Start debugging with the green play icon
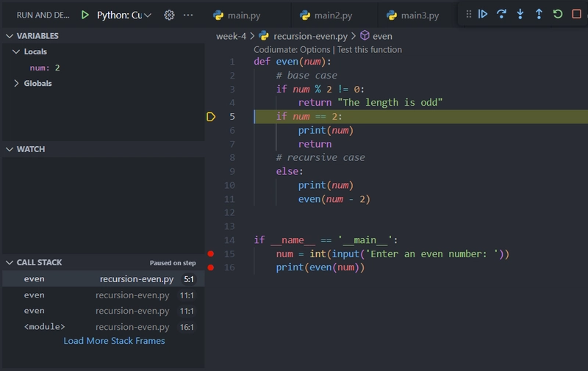588x371 pixels. (x=85, y=15)
